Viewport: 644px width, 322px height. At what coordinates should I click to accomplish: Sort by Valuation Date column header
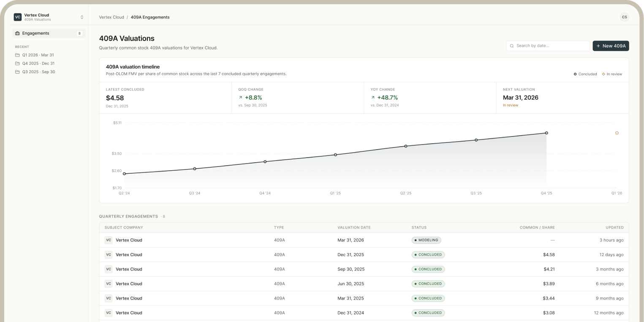pyautogui.click(x=354, y=228)
